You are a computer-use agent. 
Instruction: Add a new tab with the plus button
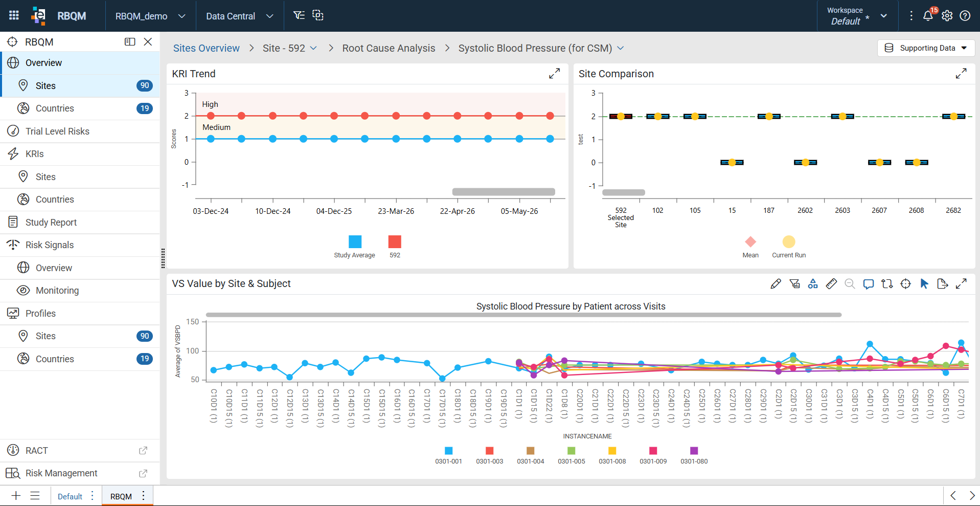click(16, 496)
